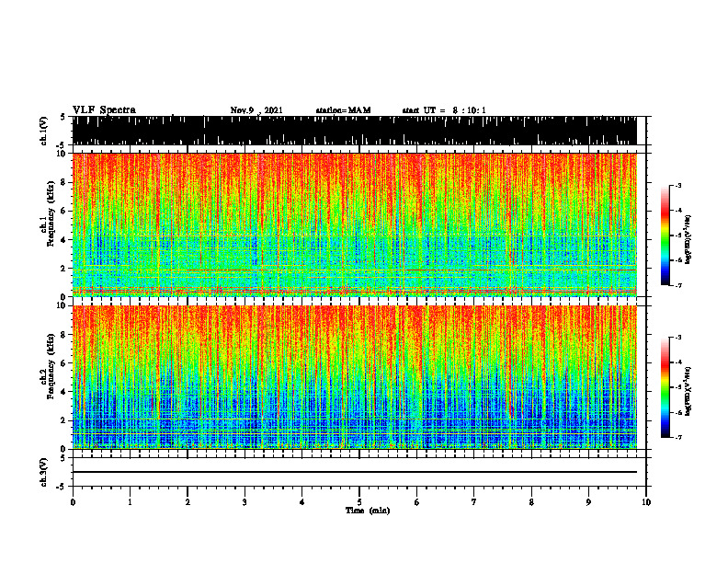Click the ch.2 "Frequency (kHz)" axis label
Image resolution: width=728 pixels, height=563 pixels.
pyautogui.click(x=51, y=366)
